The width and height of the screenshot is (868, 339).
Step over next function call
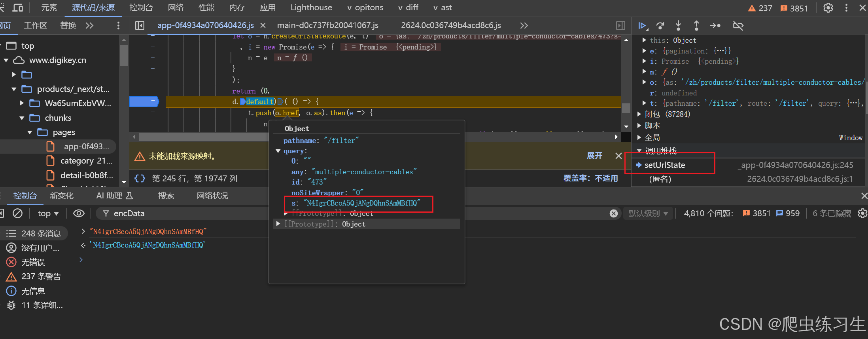tap(660, 26)
